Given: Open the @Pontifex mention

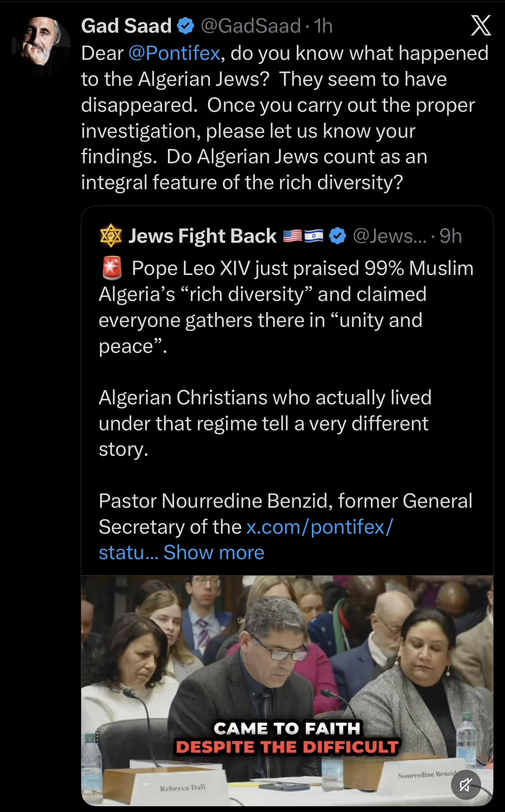Looking at the screenshot, I should tap(174, 53).
